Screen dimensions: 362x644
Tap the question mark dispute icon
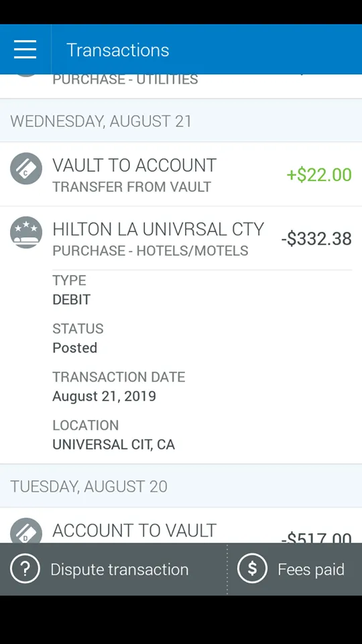click(x=25, y=570)
